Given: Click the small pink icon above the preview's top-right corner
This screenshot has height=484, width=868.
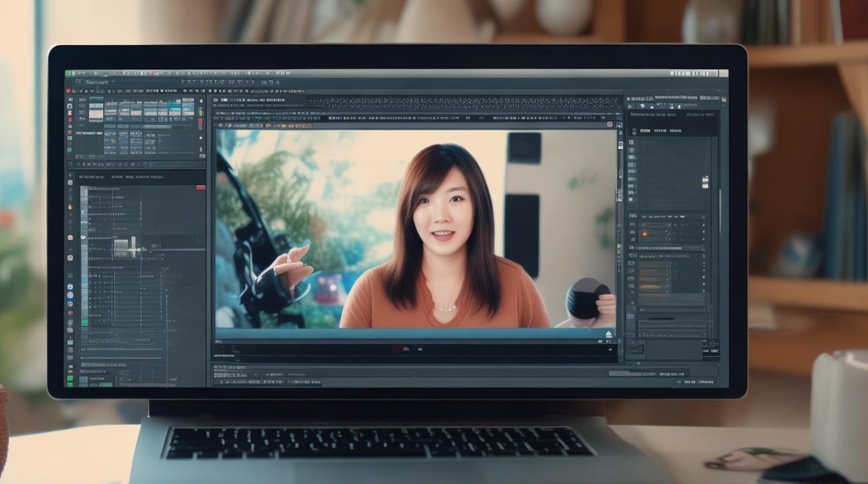Looking at the screenshot, I should [x=609, y=123].
